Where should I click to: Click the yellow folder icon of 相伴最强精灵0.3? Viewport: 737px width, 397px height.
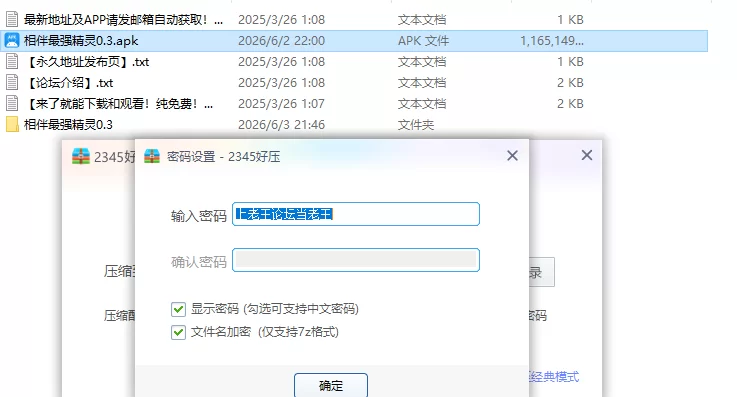pos(12,125)
